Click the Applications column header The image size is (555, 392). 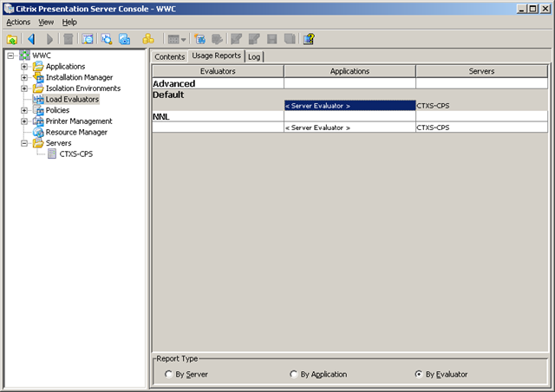click(x=349, y=71)
